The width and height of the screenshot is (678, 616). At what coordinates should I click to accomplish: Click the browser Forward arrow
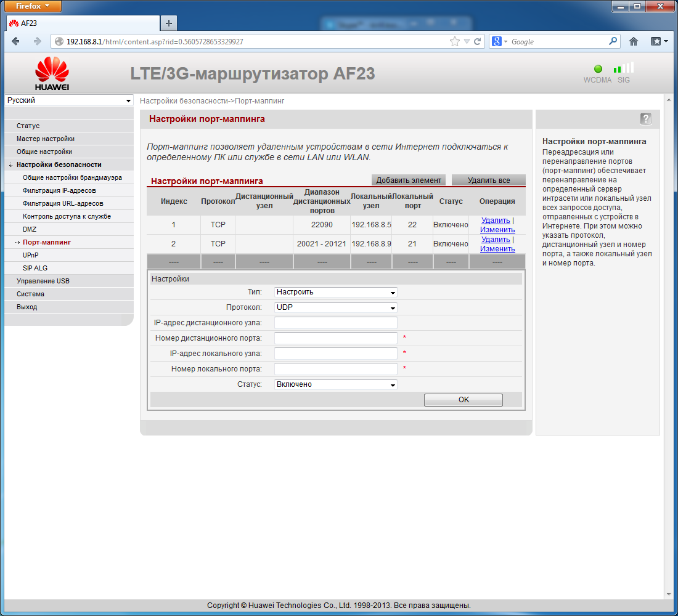coord(37,41)
